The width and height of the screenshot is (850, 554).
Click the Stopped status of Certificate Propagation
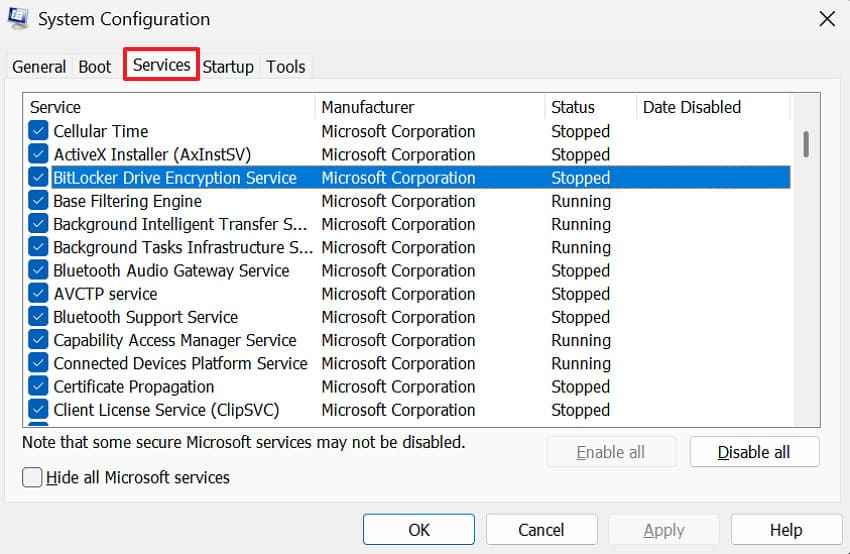point(581,386)
